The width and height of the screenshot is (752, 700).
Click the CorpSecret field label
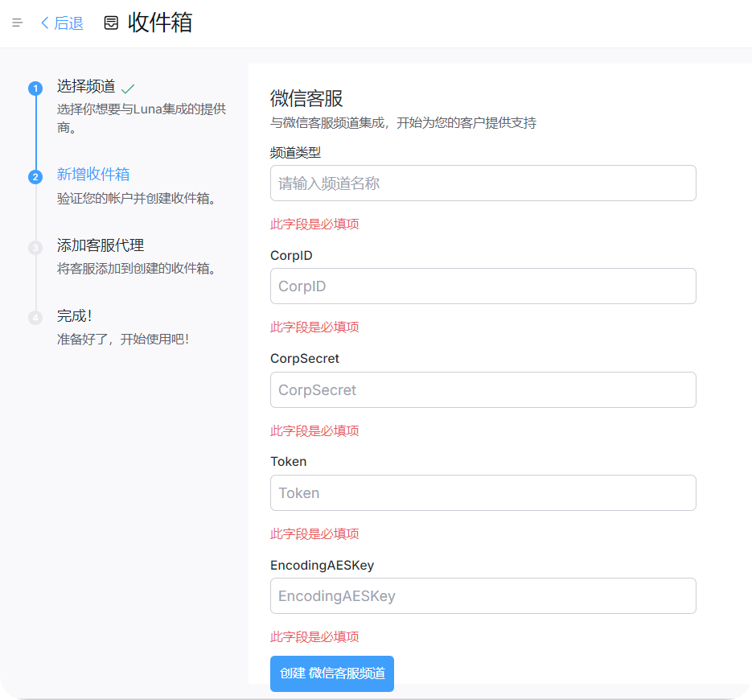305,358
